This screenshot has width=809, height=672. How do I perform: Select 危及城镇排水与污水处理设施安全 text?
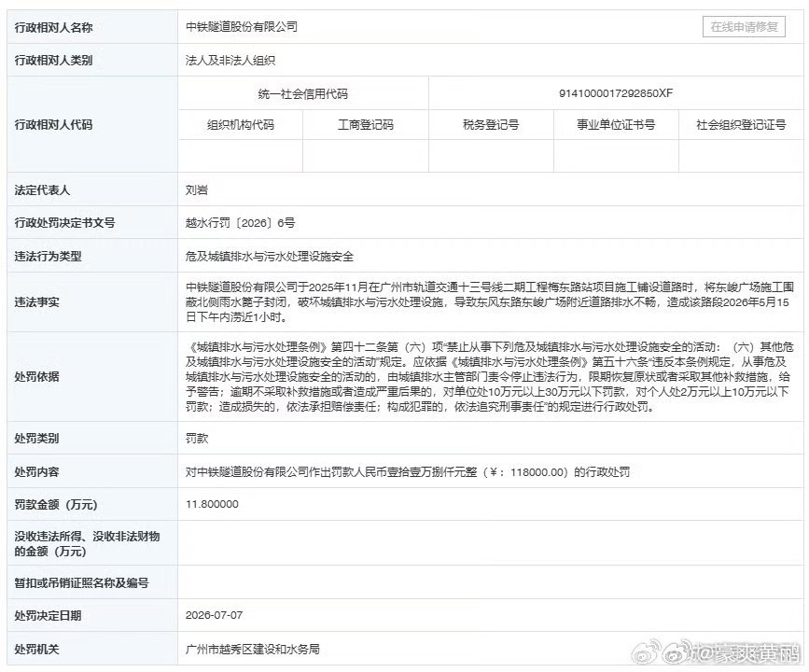click(270, 257)
